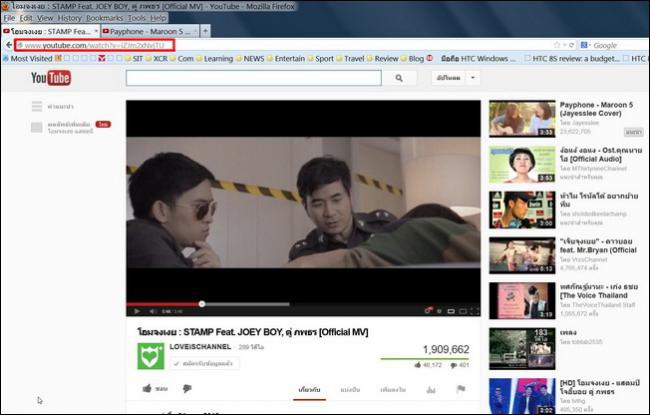Go back with browser back arrow
Viewport: 650px width, 415px height.
click(9, 45)
